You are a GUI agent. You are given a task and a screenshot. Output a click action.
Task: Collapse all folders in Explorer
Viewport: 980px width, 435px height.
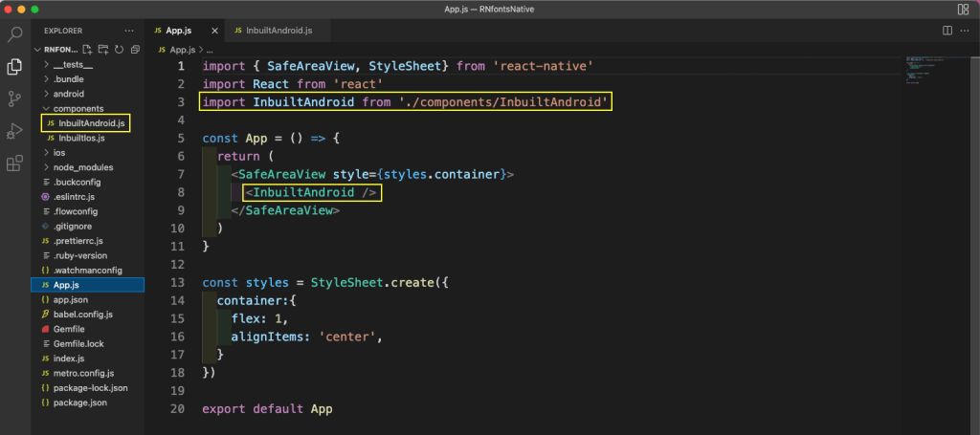coord(134,49)
